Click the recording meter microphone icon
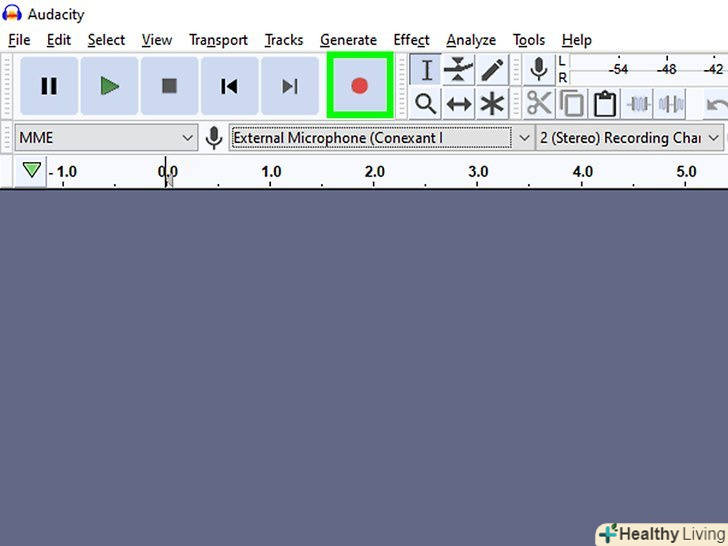 [539, 70]
